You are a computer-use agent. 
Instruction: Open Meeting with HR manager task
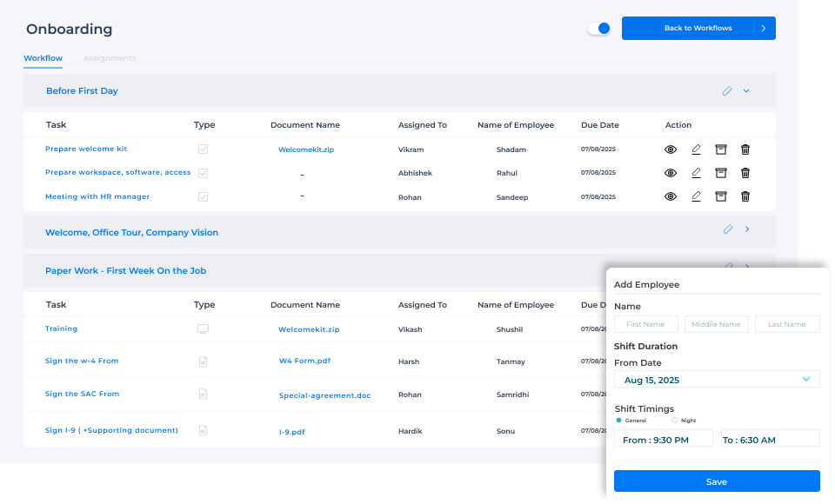click(97, 197)
